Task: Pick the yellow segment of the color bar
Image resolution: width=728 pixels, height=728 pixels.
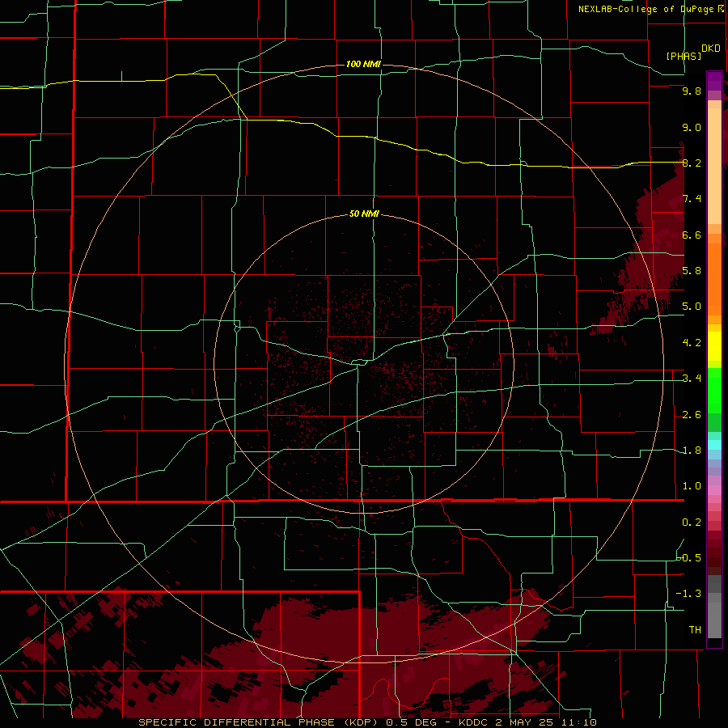Action: [x=714, y=346]
